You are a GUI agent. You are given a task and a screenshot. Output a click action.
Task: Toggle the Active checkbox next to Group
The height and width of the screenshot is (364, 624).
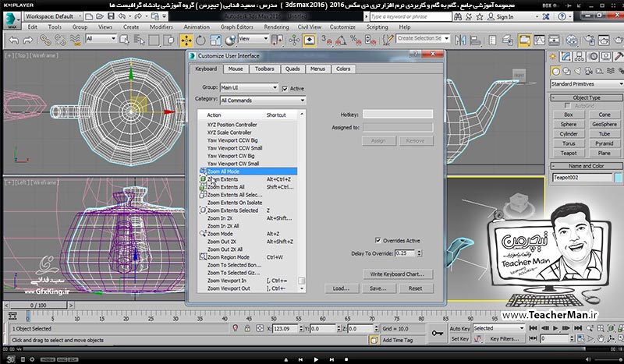coord(285,89)
